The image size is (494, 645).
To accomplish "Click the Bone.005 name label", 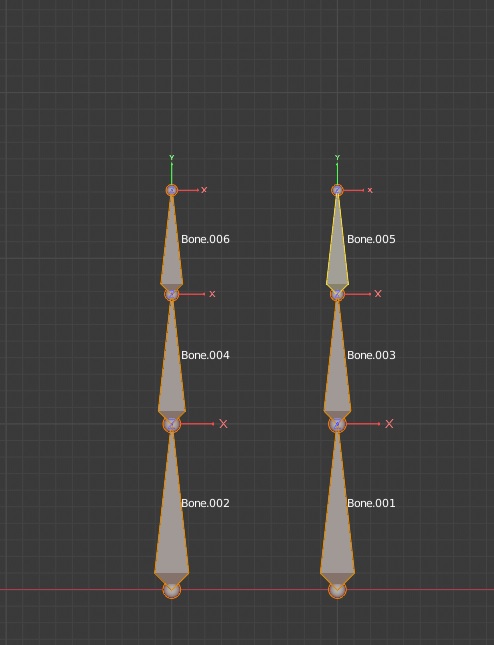I will [371, 239].
